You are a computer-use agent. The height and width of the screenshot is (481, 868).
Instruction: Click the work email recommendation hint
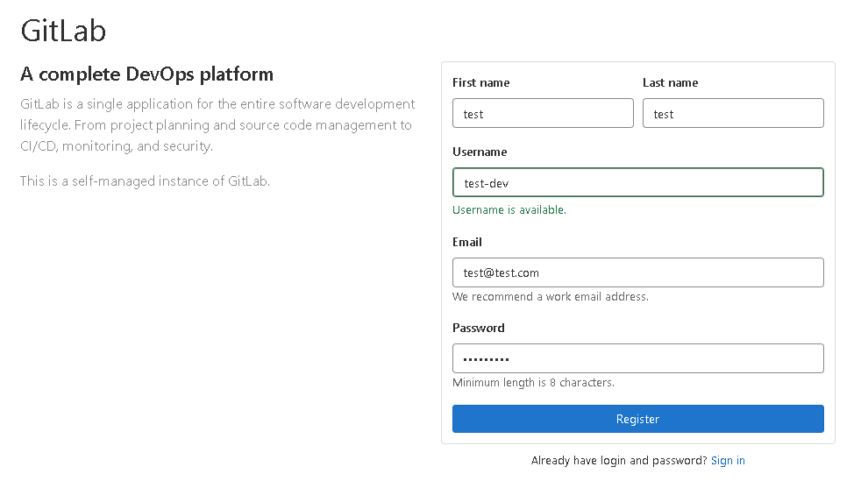551,297
